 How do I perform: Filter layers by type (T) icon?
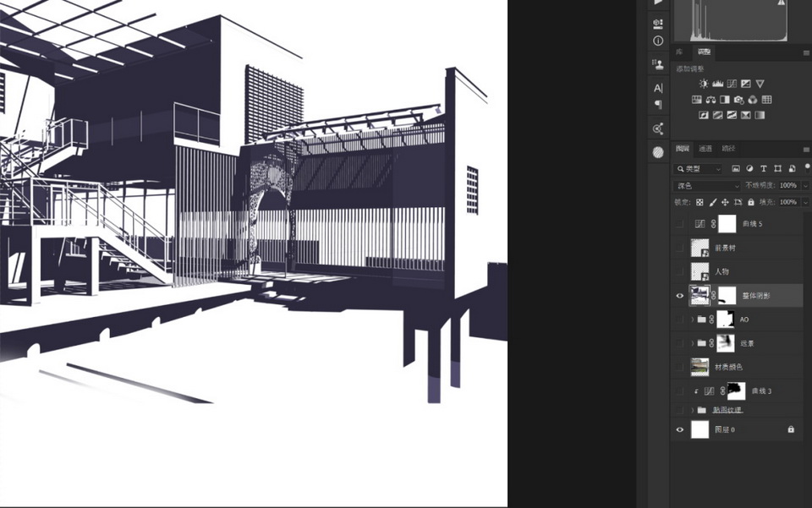[764, 169]
